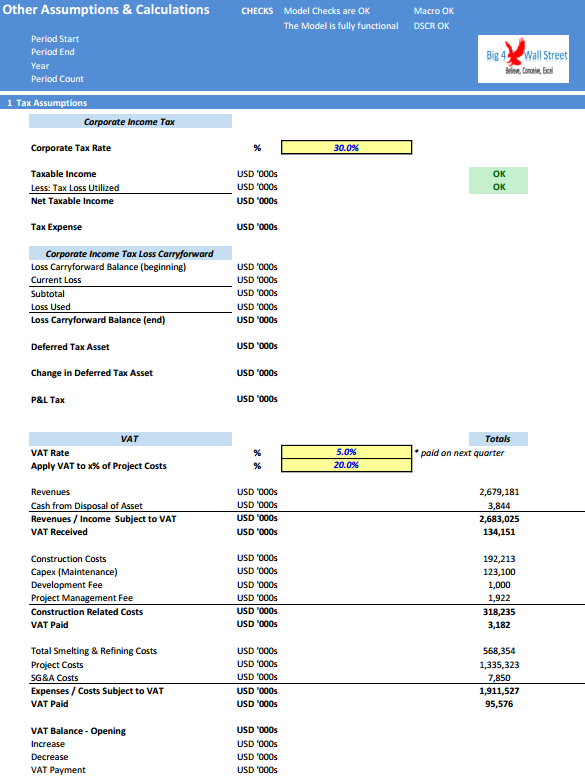
Task: Click the Increase row label
Action: click(48, 744)
